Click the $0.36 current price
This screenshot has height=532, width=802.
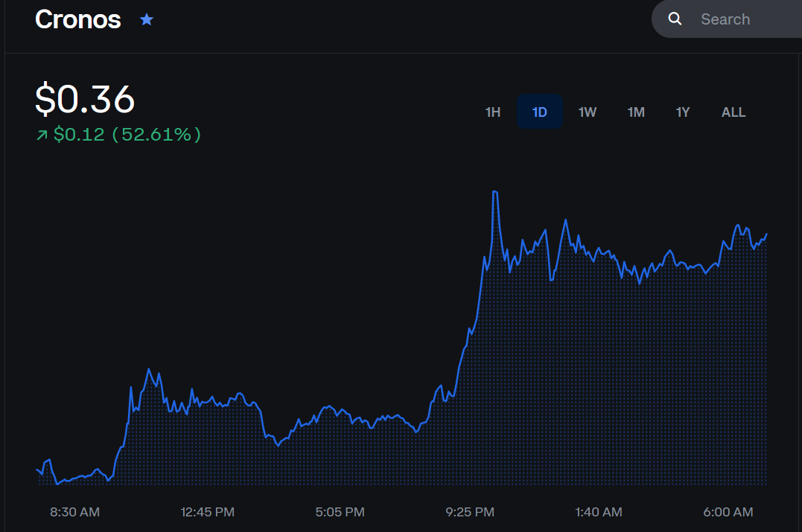[x=85, y=99]
